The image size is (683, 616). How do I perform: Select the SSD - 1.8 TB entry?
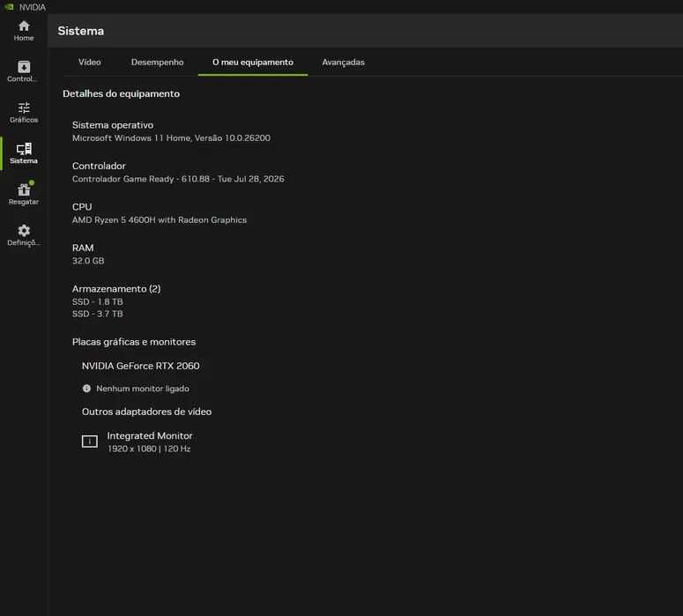98,302
